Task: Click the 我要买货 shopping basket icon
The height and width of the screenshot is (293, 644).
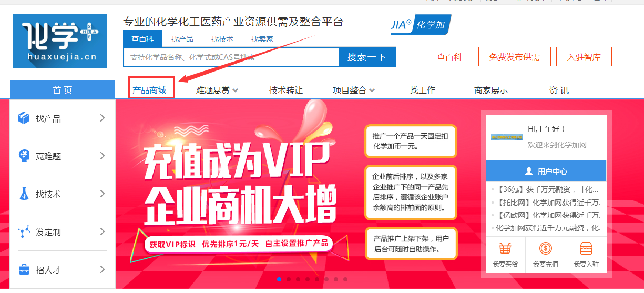Action: point(505,248)
